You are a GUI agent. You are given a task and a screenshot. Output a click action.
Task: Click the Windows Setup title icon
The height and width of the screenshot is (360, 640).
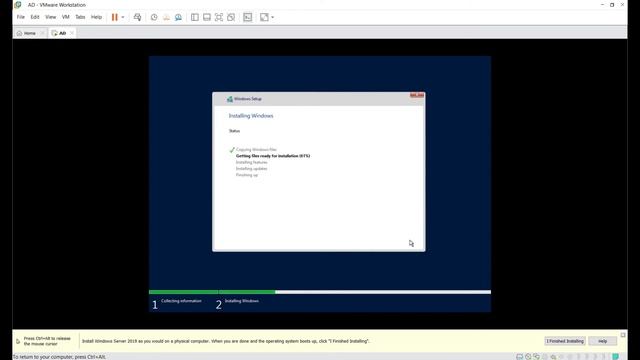[230, 99]
